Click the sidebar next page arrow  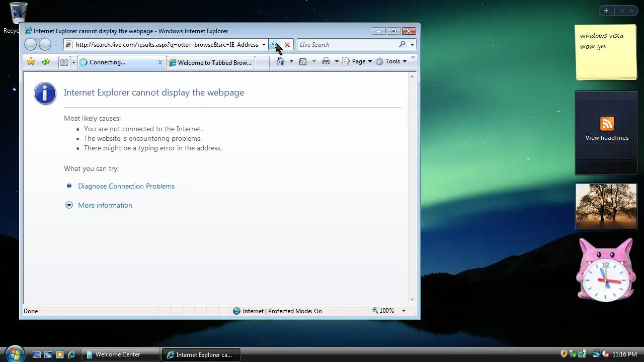631,11
